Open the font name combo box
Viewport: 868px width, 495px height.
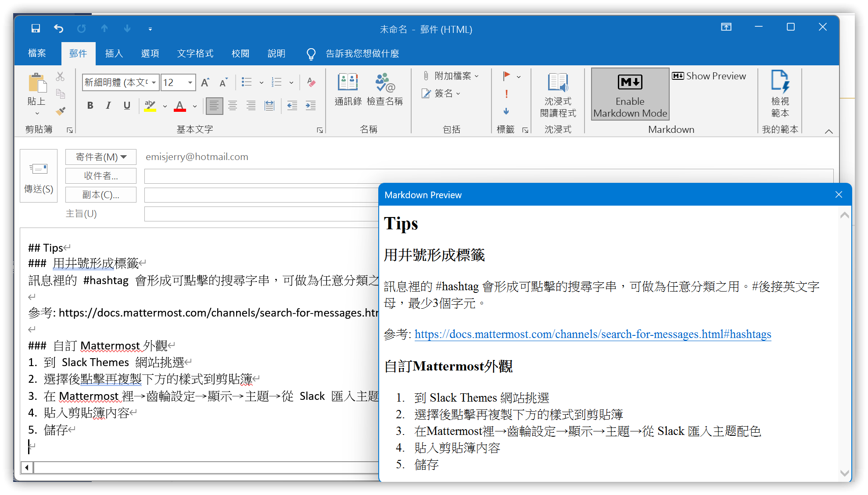pyautogui.click(x=120, y=82)
